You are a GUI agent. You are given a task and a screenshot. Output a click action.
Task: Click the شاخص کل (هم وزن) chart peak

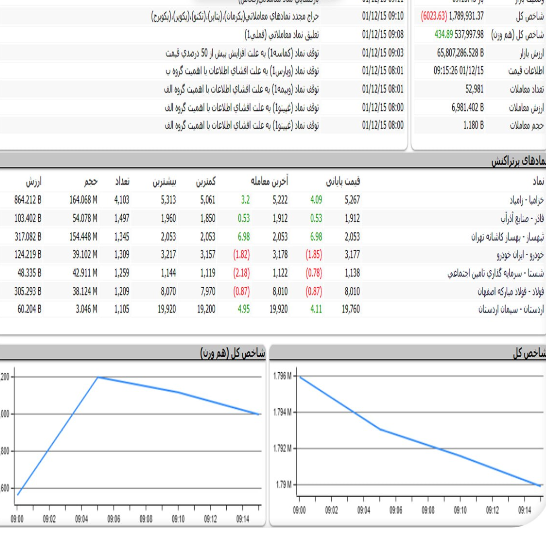click(x=98, y=377)
